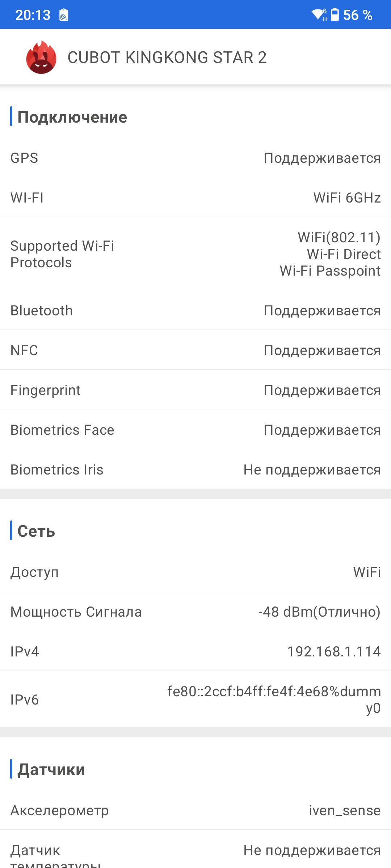Viewport: 391px width, 868px height.
Task: Tap the CUBOT KINGKONG STAR 2 title
Action: coord(167,58)
